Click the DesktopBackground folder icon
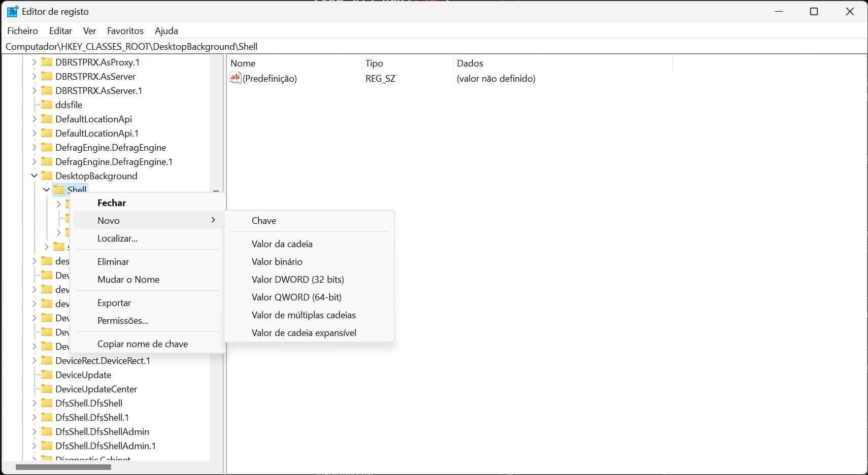868x475 pixels. point(47,176)
